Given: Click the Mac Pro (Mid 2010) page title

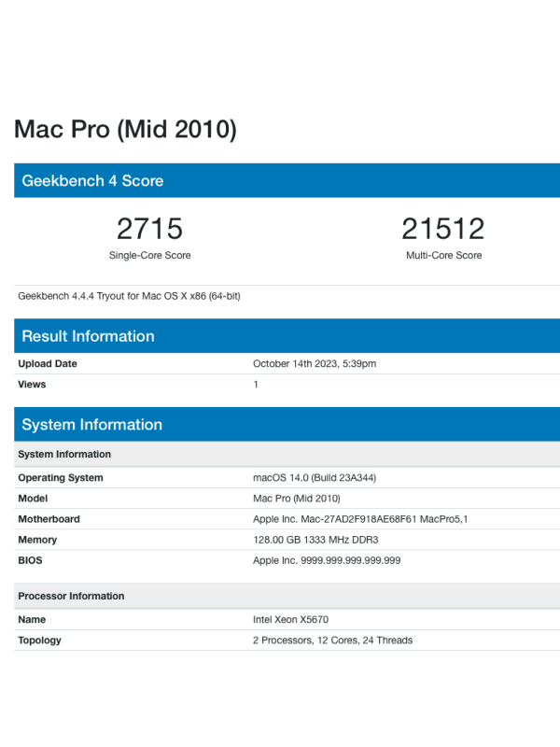Looking at the screenshot, I should pyautogui.click(x=125, y=129).
